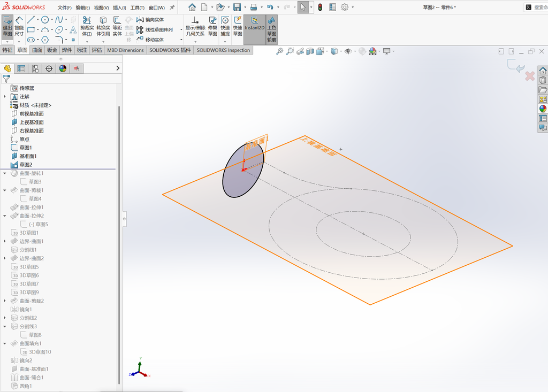The width and height of the screenshot is (548, 392).
Task: Open the 文件(F) menu
Action: point(65,7)
